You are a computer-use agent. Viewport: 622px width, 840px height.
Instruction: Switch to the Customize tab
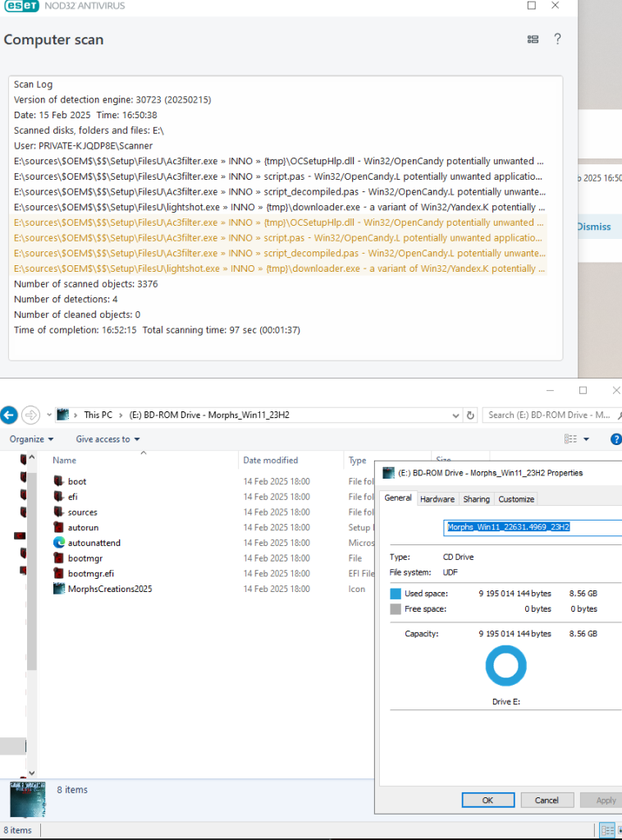pos(516,499)
